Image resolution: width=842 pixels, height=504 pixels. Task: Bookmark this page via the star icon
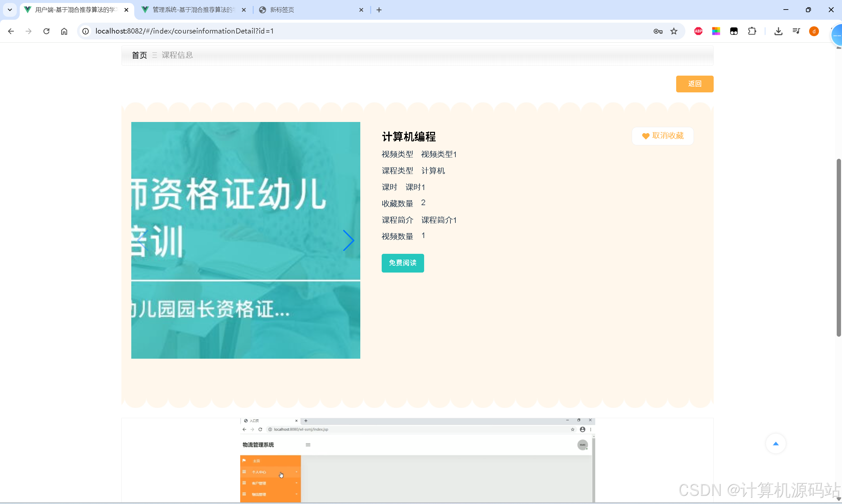click(674, 31)
